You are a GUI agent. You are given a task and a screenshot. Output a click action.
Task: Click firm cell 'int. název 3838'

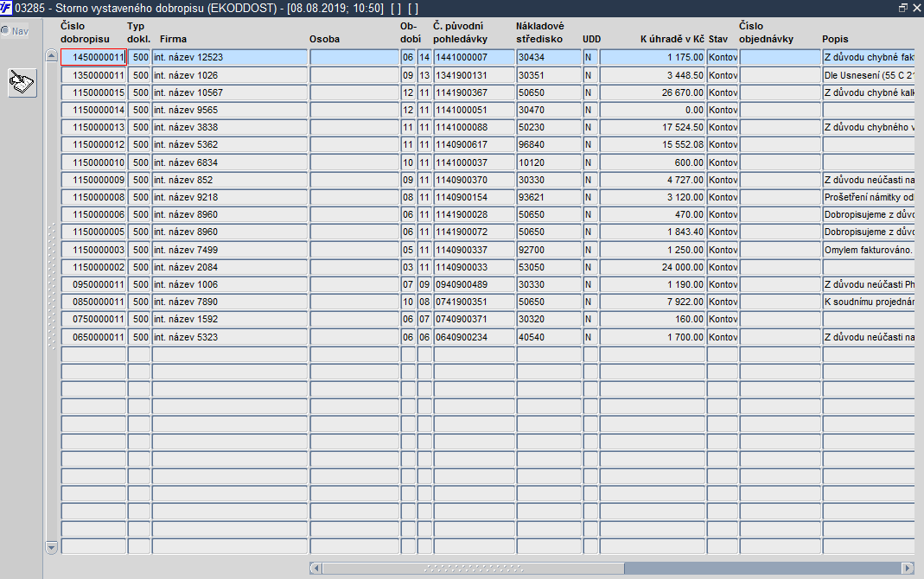[230, 127]
